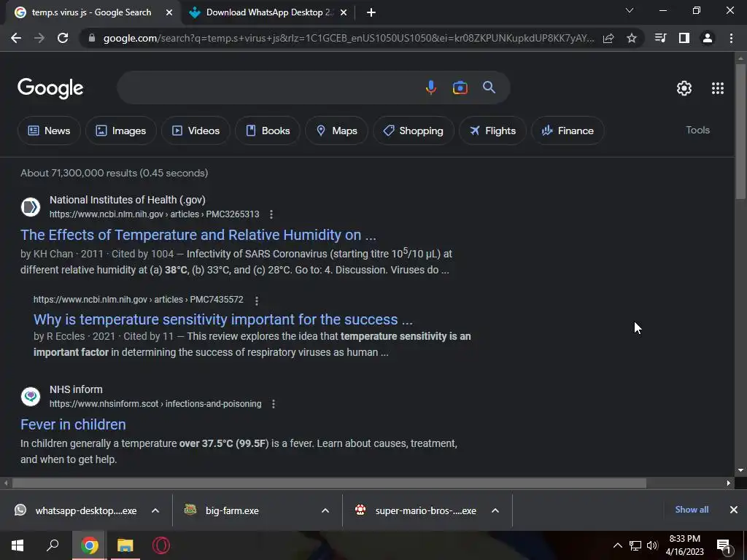This screenshot has width=747, height=560.
Task: Open more options for the NHS inform result
Action: (x=273, y=404)
